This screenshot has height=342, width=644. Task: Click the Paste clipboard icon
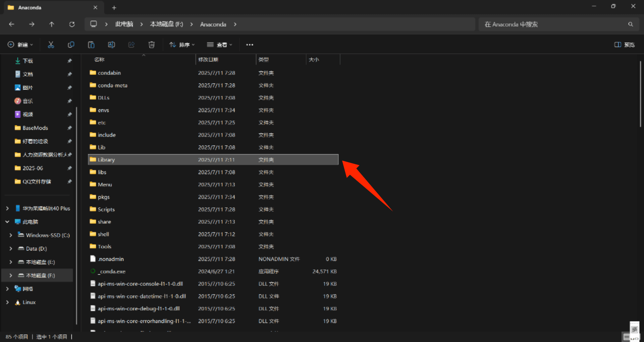pos(91,45)
